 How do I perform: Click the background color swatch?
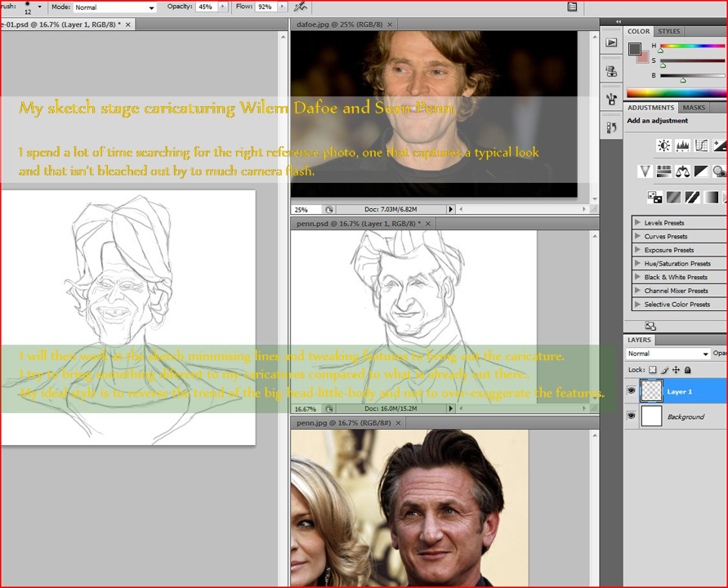(x=643, y=58)
